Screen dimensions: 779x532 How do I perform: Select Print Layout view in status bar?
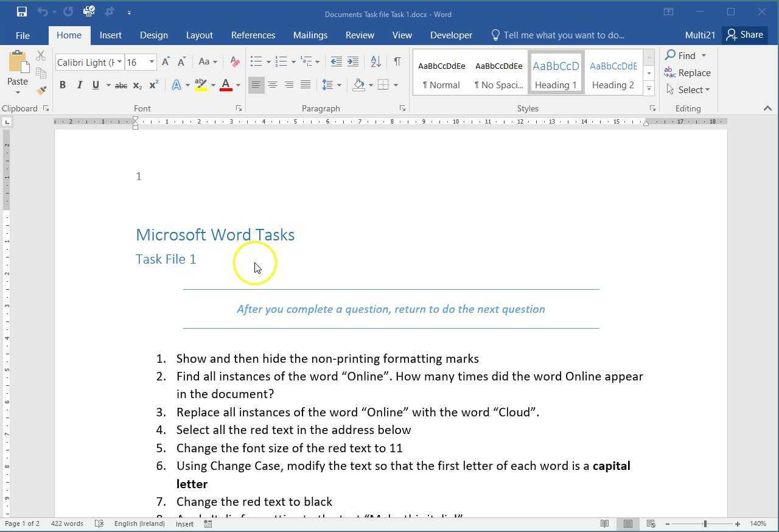point(627,523)
